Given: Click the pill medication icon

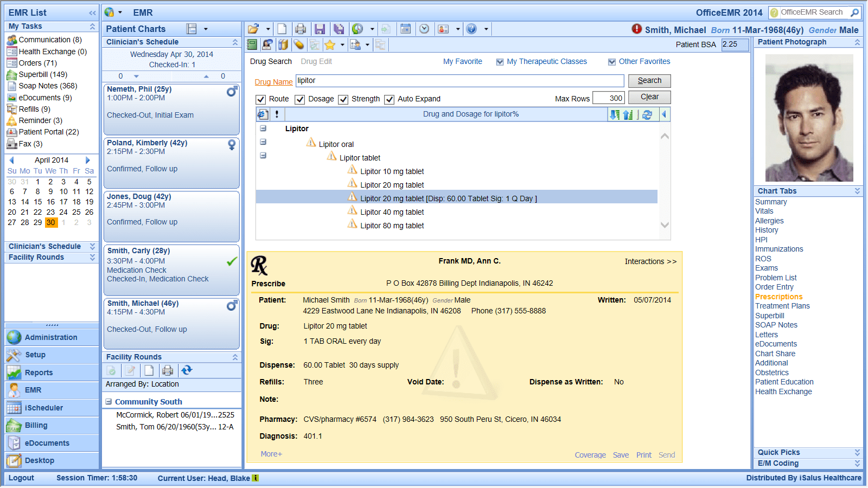Looking at the screenshot, I should (298, 45).
